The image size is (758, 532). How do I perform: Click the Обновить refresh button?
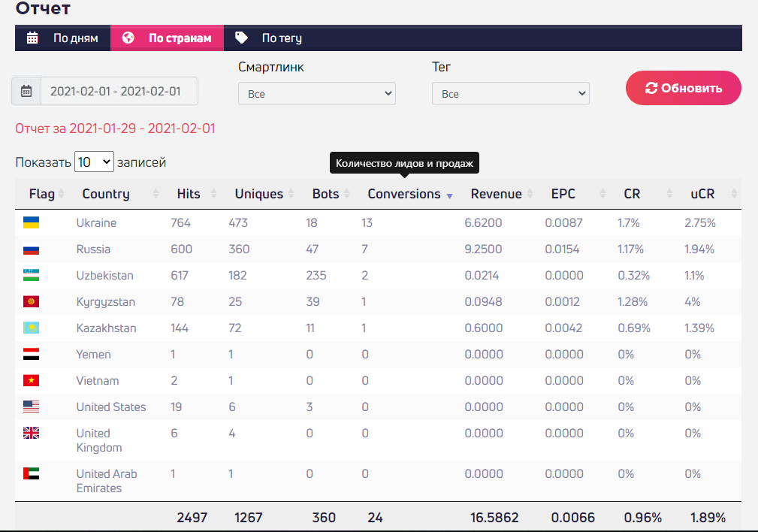[684, 88]
